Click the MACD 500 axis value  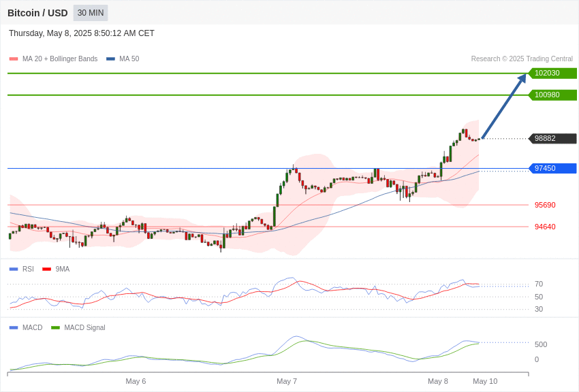[541, 344]
